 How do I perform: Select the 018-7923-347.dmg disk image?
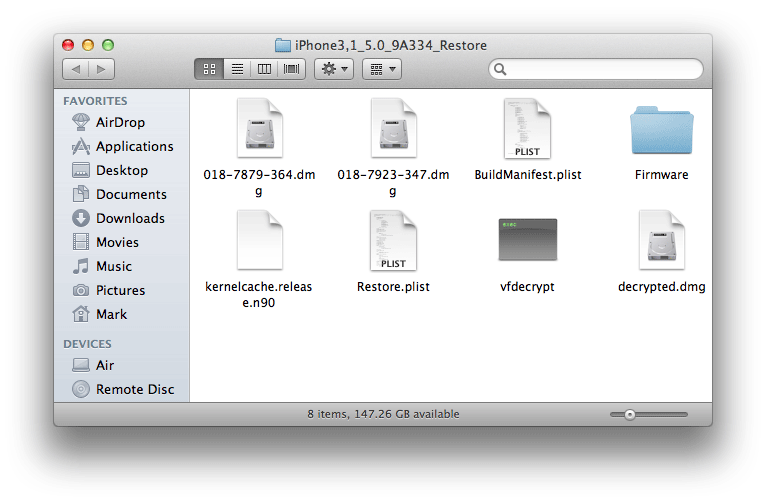point(393,130)
